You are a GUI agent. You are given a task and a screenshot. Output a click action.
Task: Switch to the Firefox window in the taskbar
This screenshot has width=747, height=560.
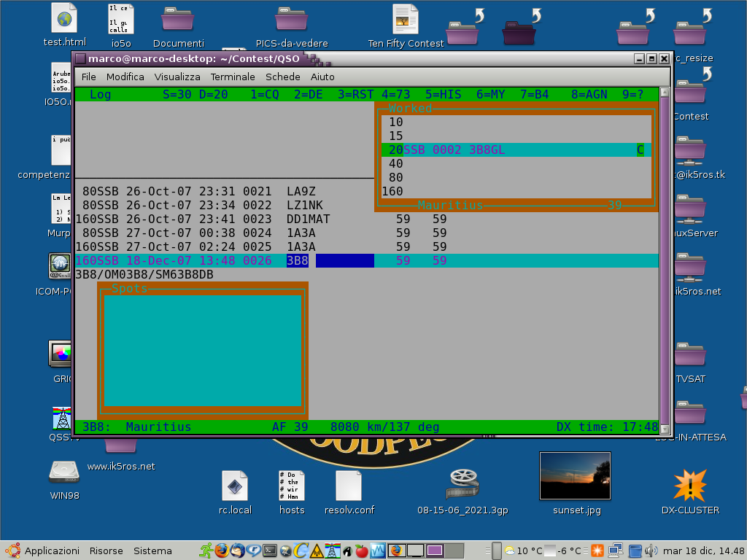coord(396,551)
